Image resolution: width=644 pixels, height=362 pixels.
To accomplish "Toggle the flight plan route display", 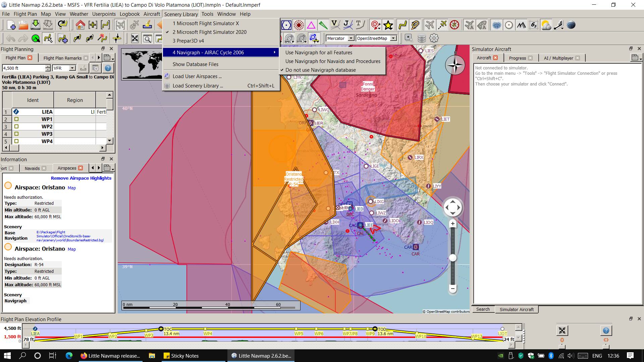I will coord(402,25).
